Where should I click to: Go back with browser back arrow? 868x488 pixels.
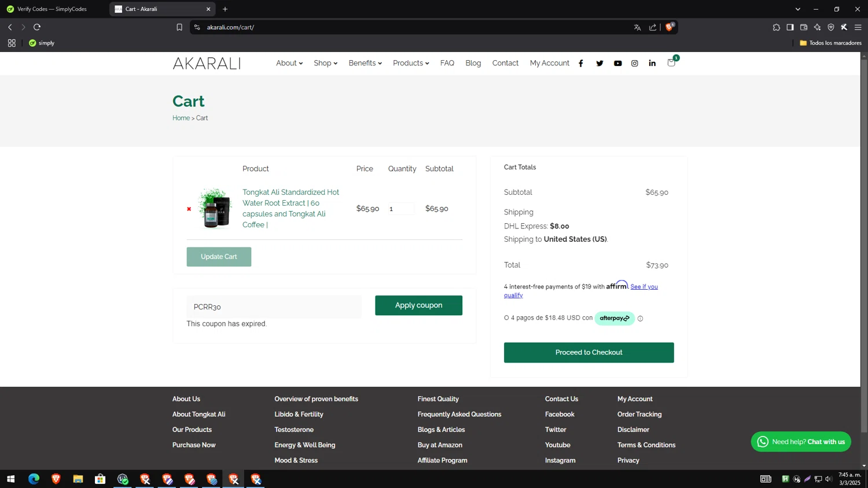[10, 27]
